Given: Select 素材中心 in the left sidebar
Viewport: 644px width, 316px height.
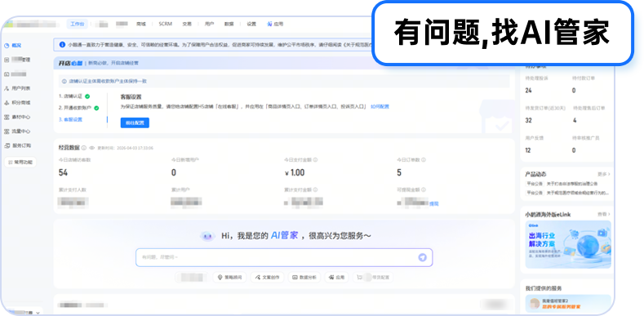Looking at the screenshot, I should [x=21, y=117].
